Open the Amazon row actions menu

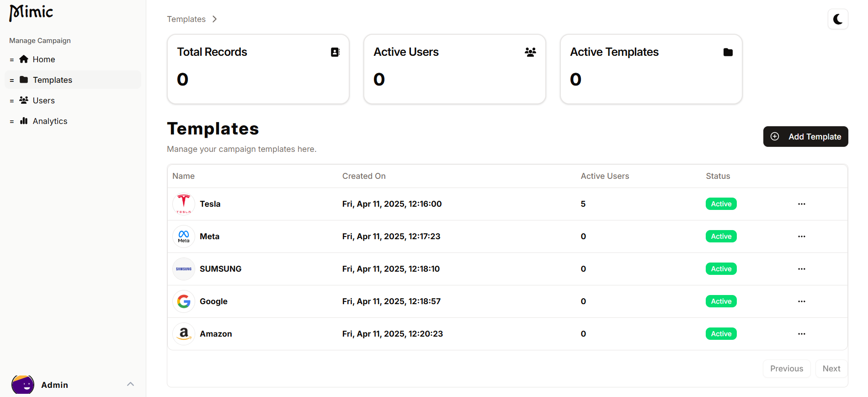point(802,334)
